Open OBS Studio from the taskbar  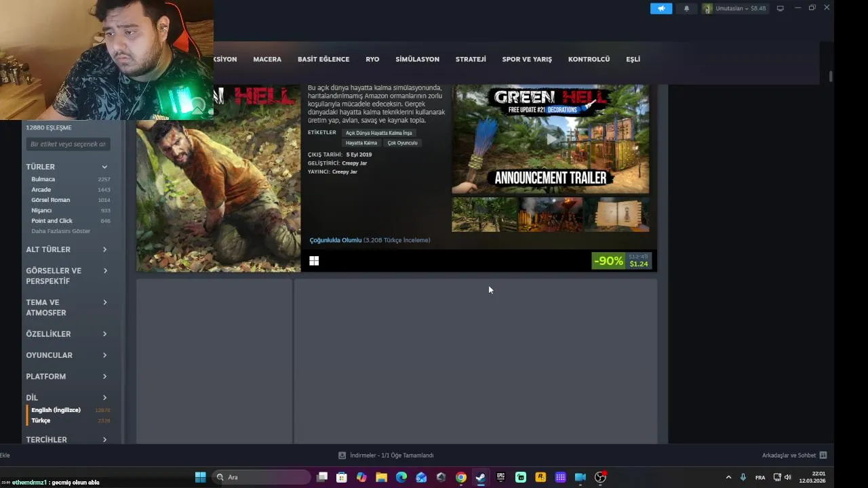(x=600, y=477)
